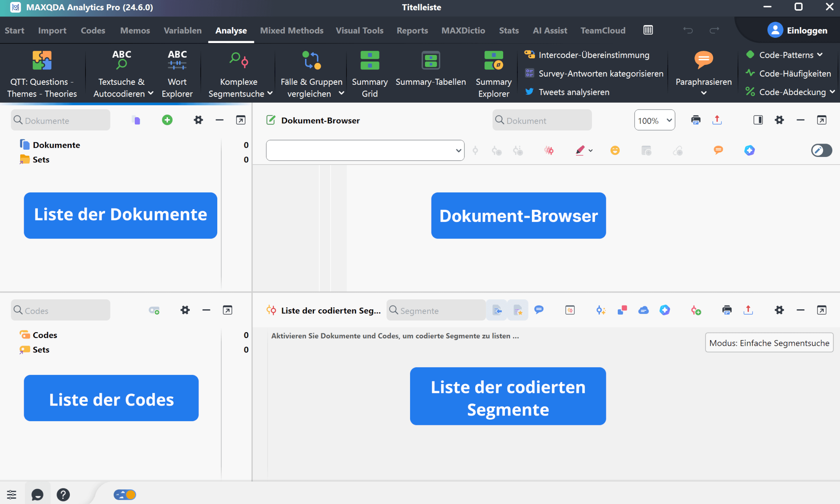Image resolution: width=840 pixels, height=504 pixels.
Task: Open Intercoder-Übereinstimmung
Action: [587, 55]
